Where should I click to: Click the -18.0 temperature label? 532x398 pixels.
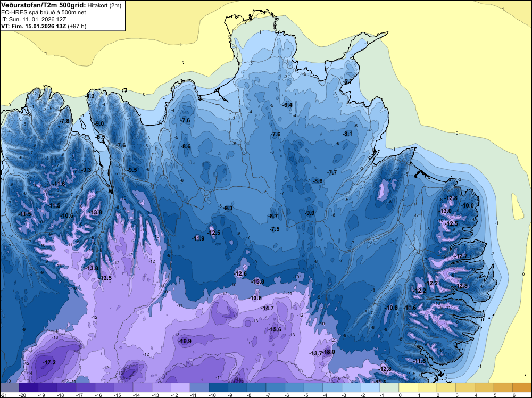[x=328, y=352]
